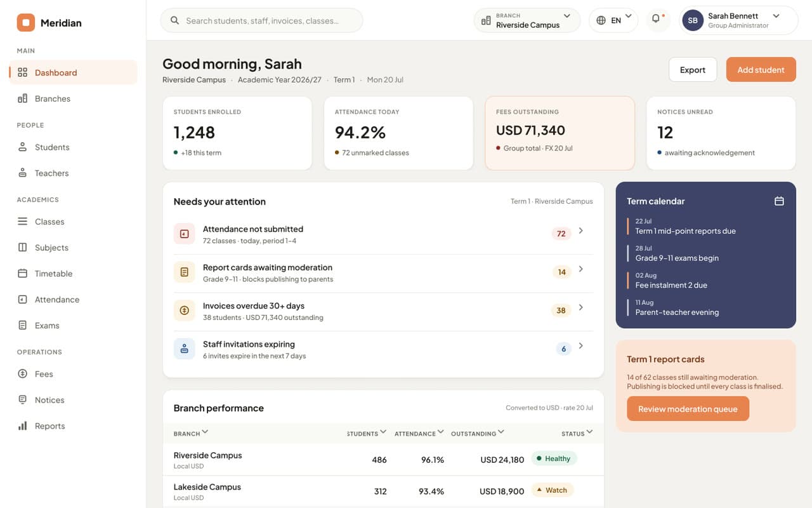Viewport: 812px width, 508px height.
Task: Click the Fees coin icon in sidebar
Action: 22,374
